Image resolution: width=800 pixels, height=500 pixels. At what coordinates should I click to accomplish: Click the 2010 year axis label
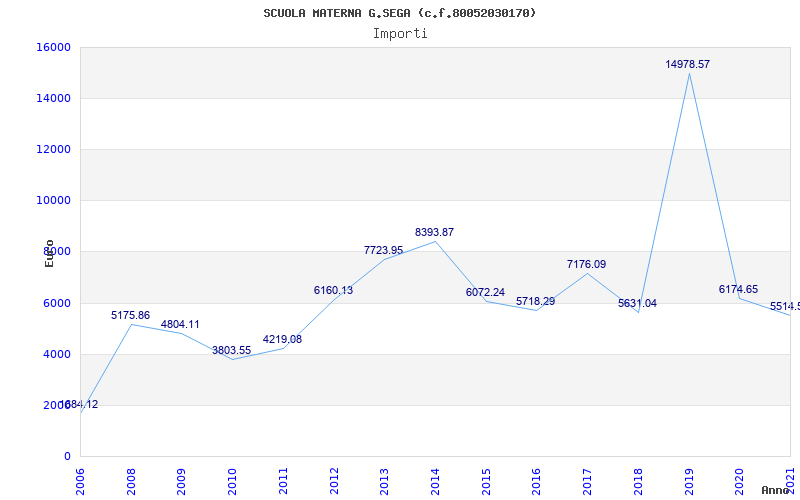click(232, 481)
